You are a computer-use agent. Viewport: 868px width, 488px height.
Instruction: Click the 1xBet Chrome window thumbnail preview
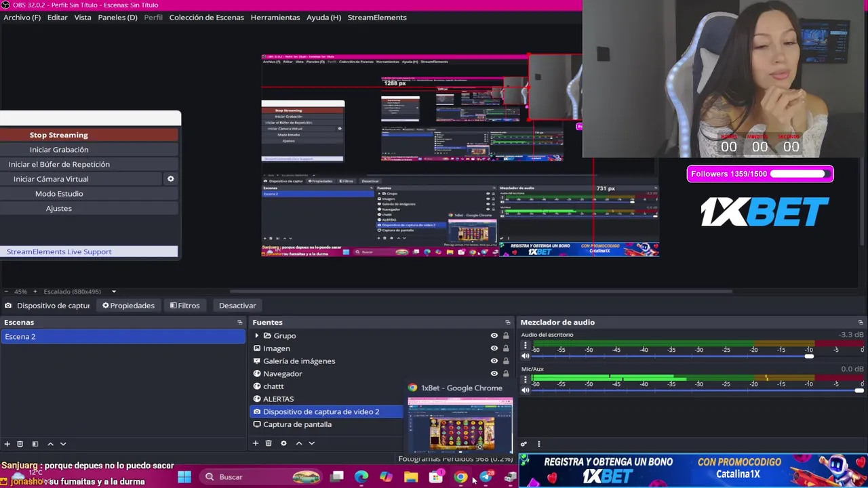tap(460, 424)
